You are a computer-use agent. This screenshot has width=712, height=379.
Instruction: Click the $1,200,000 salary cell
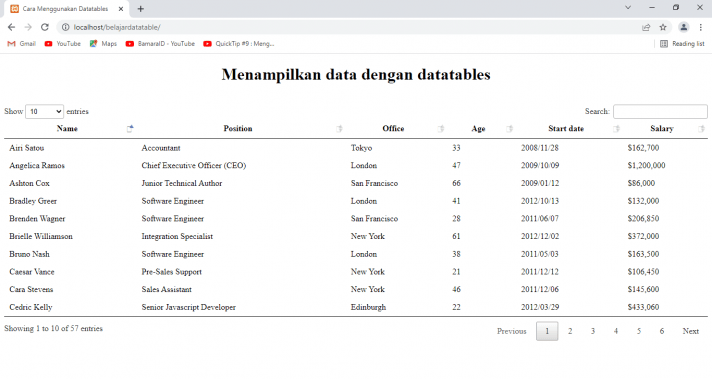[647, 166]
